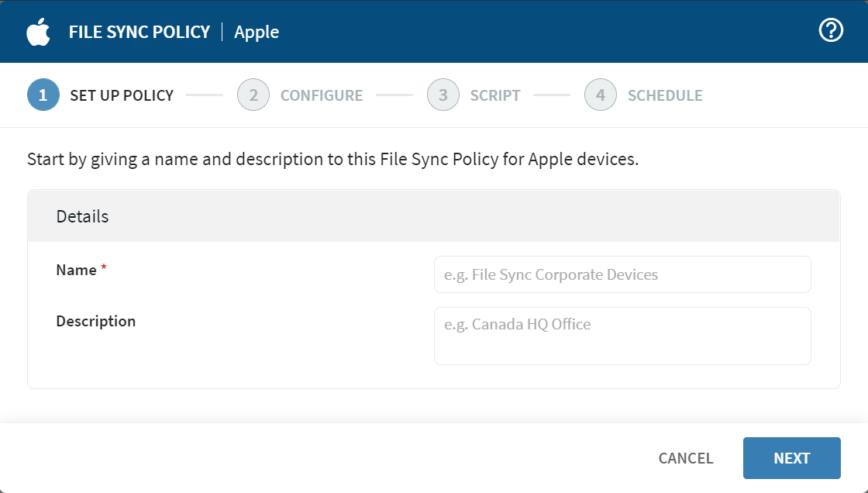
Task: Select the SET UP POLICY step label
Action: click(x=122, y=95)
